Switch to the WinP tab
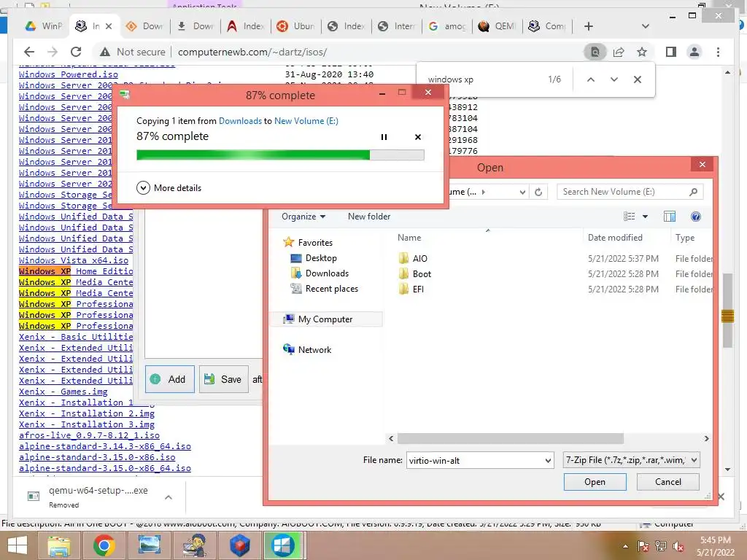This screenshot has height=560, width=747. click(x=43, y=26)
